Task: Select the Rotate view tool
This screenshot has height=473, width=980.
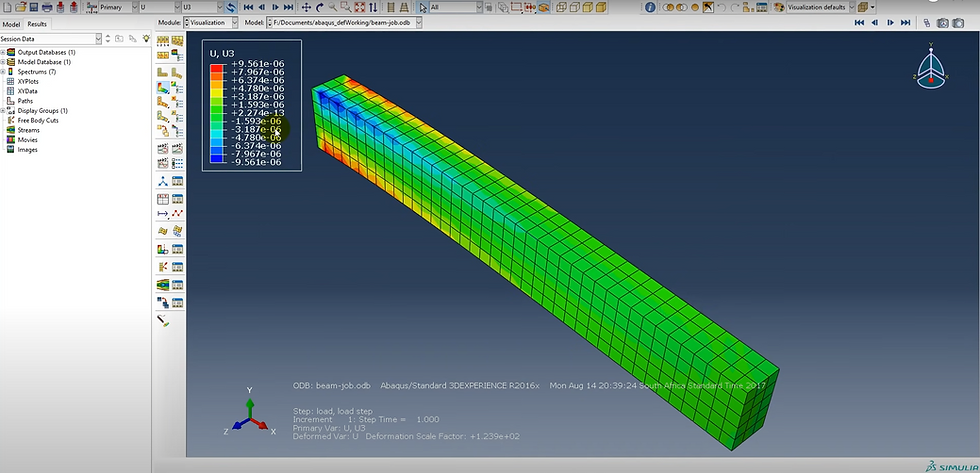Action: tap(319, 7)
